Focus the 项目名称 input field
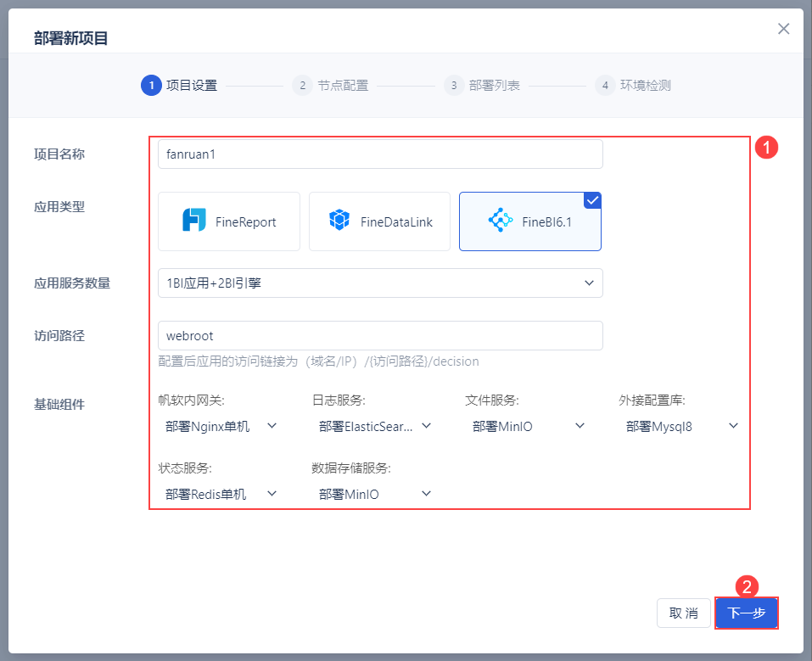 tap(380, 154)
